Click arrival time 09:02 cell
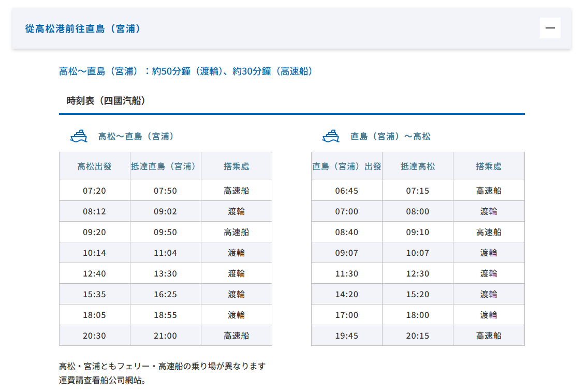 tap(166, 211)
